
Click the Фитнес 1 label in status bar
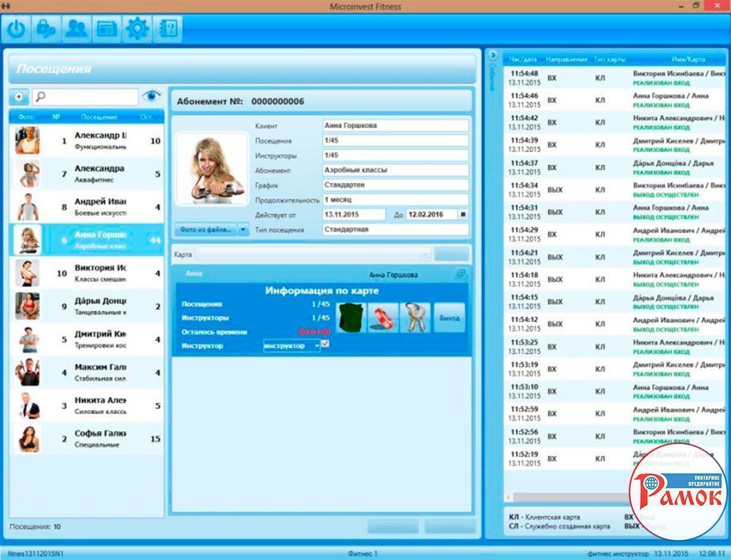(x=362, y=553)
